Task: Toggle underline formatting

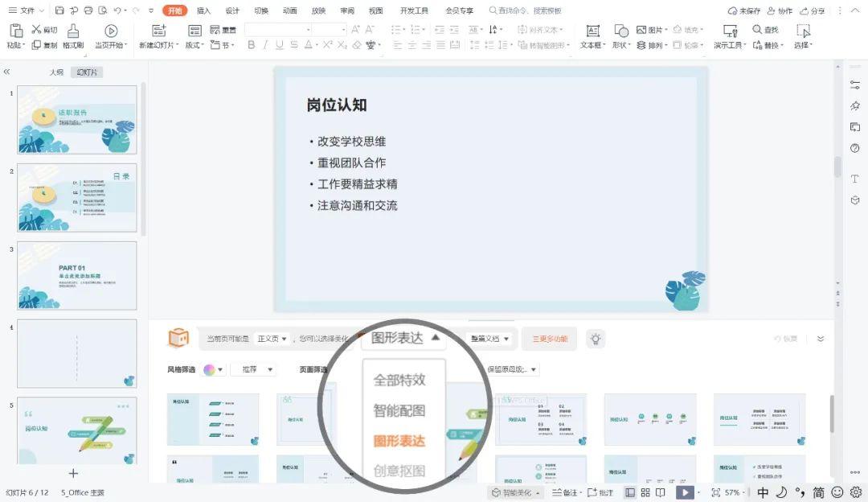Action: click(280, 45)
